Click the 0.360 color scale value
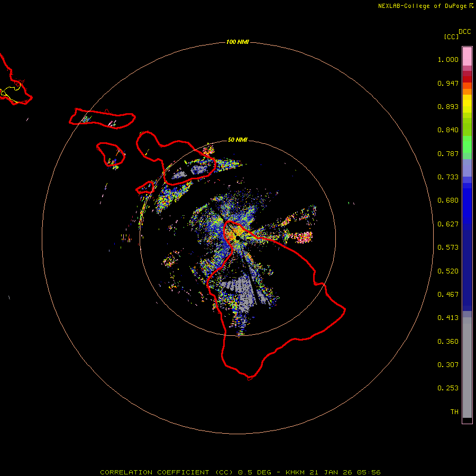 pyautogui.click(x=448, y=342)
